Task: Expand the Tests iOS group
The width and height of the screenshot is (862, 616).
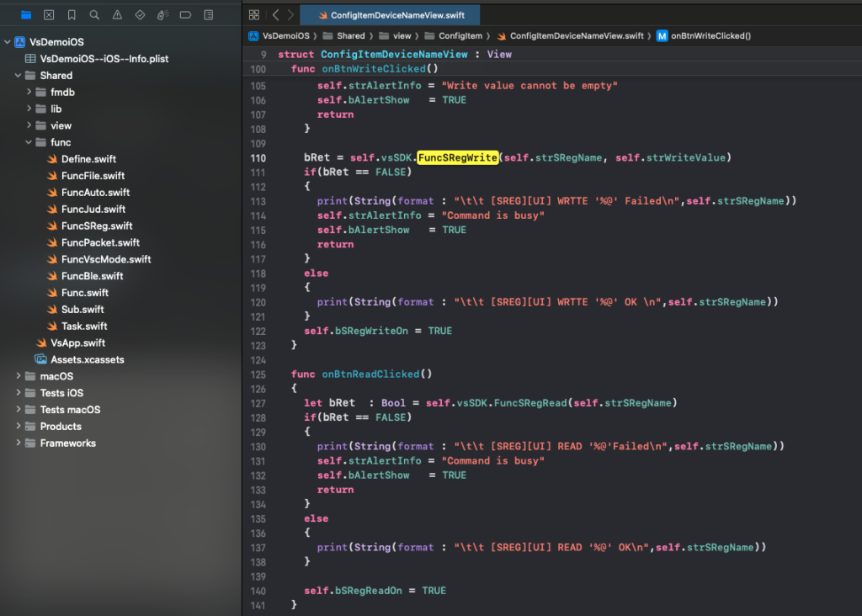Action: point(19,393)
